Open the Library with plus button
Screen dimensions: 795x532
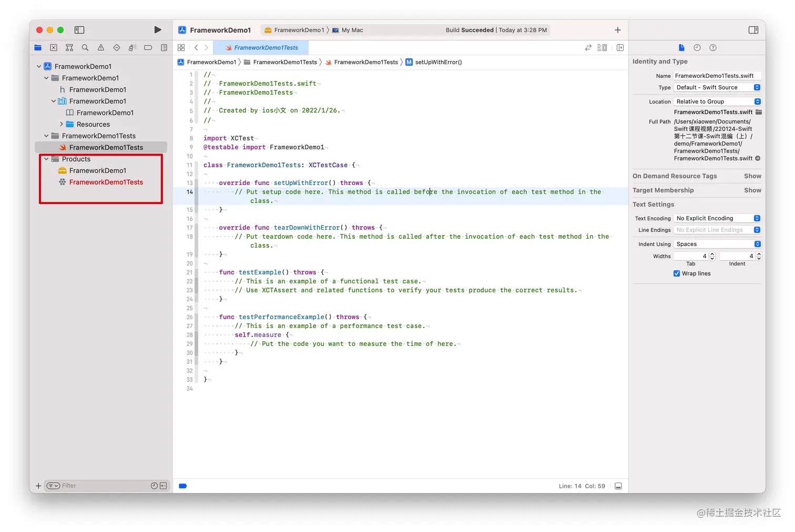(618, 30)
